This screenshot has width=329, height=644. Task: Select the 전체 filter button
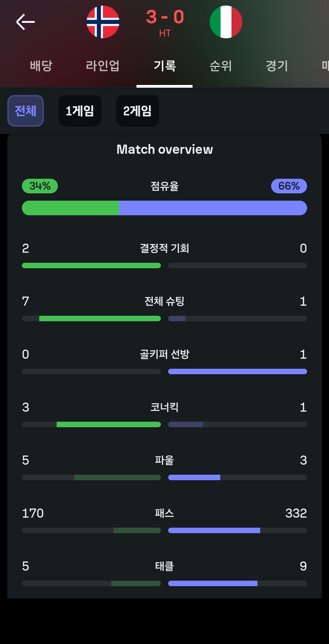pyautogui.click(x=26, y=111)
